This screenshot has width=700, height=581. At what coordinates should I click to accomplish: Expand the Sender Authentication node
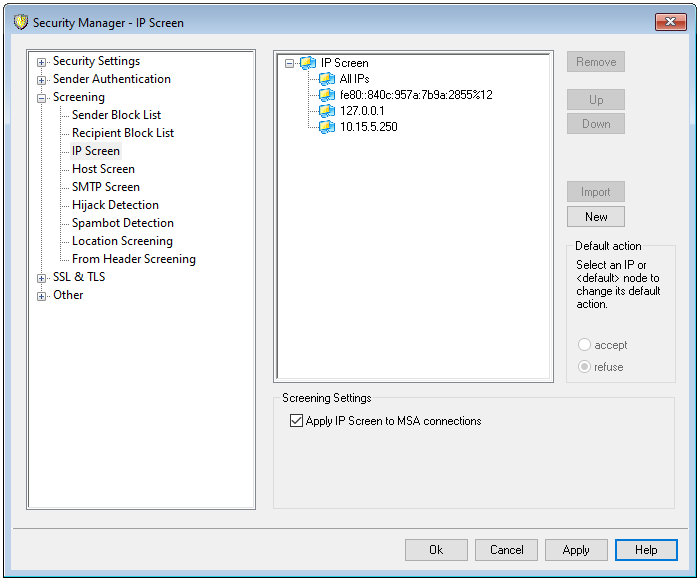[42, 80]
